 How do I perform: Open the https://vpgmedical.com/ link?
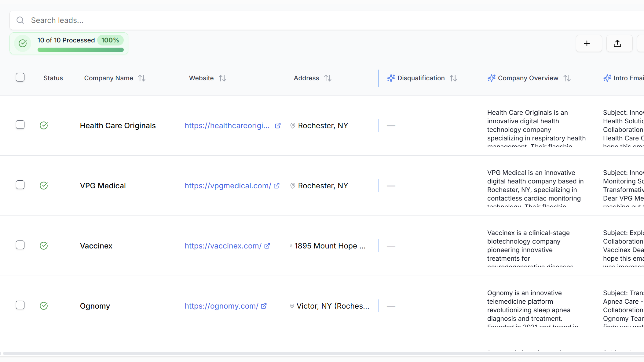[228, 186]
